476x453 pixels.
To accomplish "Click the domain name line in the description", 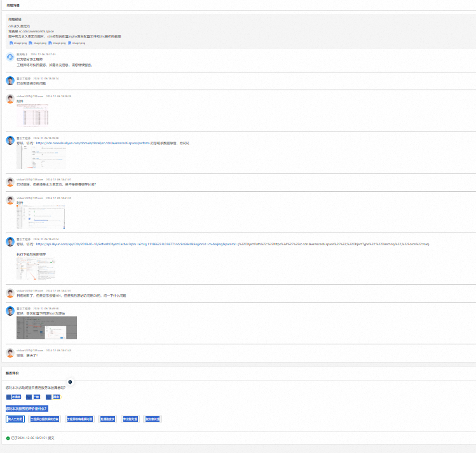I will point(31,31).
